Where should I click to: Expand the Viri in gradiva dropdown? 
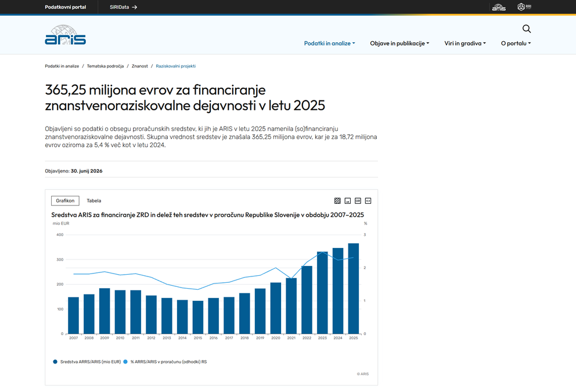(465, 44)
